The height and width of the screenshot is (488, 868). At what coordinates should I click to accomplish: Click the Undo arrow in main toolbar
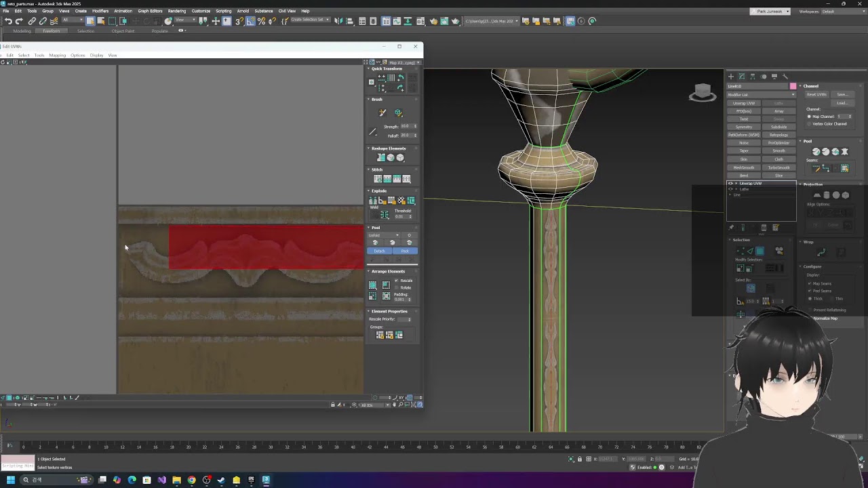(x=8, y=21)
